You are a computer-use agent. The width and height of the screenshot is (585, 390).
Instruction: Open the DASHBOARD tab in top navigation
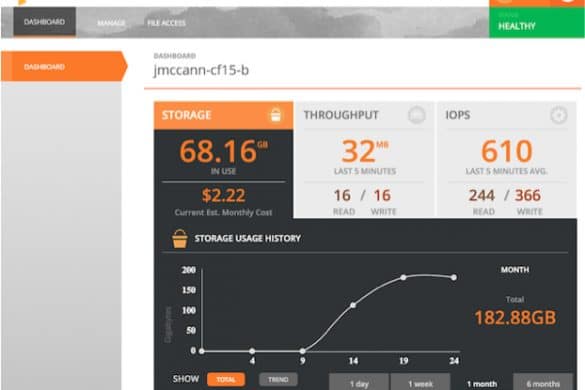coord(44,22)
